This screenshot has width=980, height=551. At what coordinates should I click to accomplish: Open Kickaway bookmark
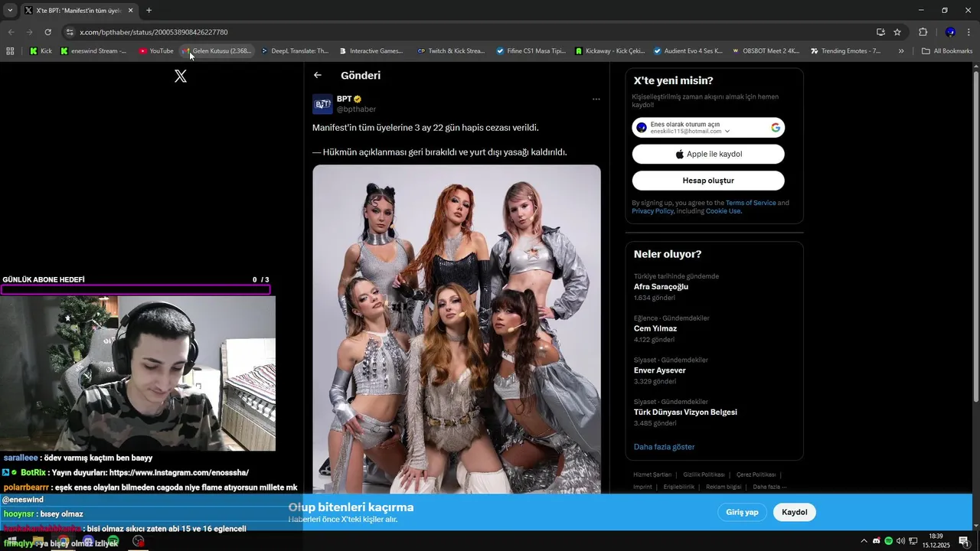click(x=609, y=51)
